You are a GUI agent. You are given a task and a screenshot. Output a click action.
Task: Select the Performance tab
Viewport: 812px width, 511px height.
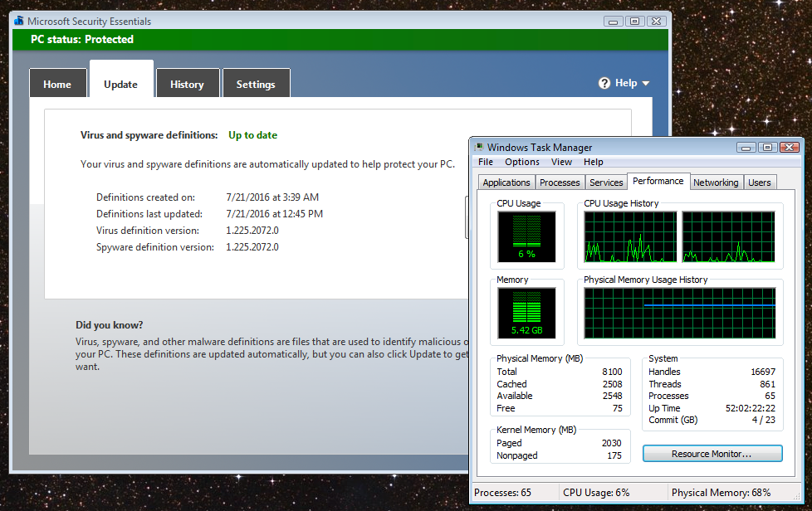(x=658, y=181)
